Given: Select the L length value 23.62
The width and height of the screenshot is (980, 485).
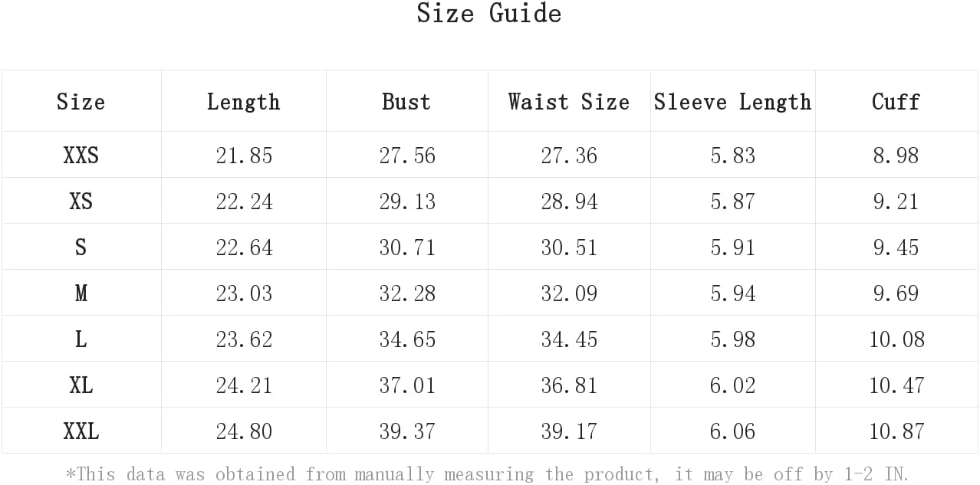Looking at the screenshot, I should (244, 339).
